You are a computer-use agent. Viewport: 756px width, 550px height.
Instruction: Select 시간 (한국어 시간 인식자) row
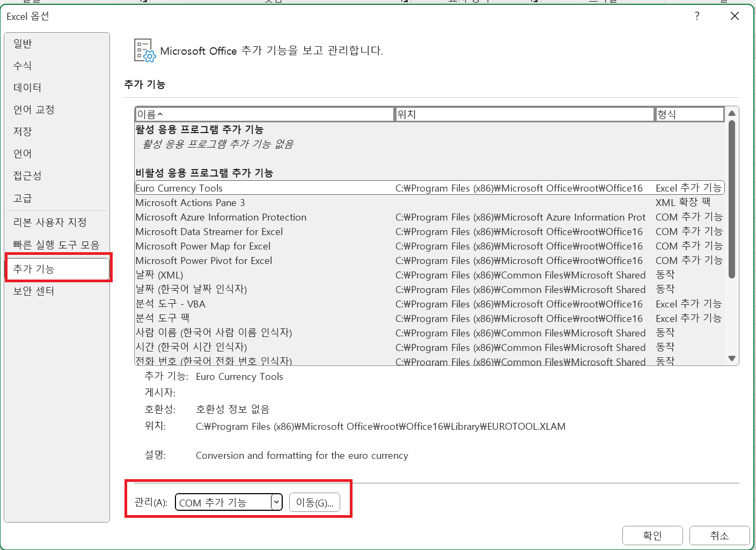(x=429, y=348)
